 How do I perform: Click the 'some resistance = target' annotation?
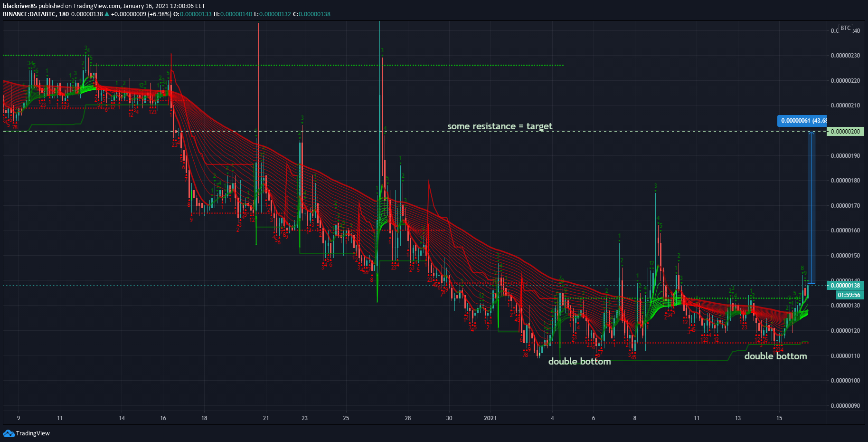click(x=500, y=126)
